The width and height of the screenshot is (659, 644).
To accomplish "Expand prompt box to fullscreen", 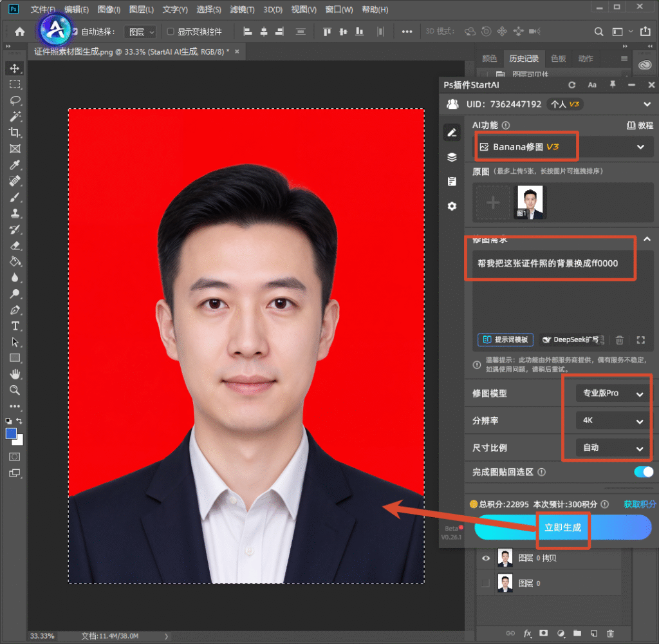I will coord(640,340).
